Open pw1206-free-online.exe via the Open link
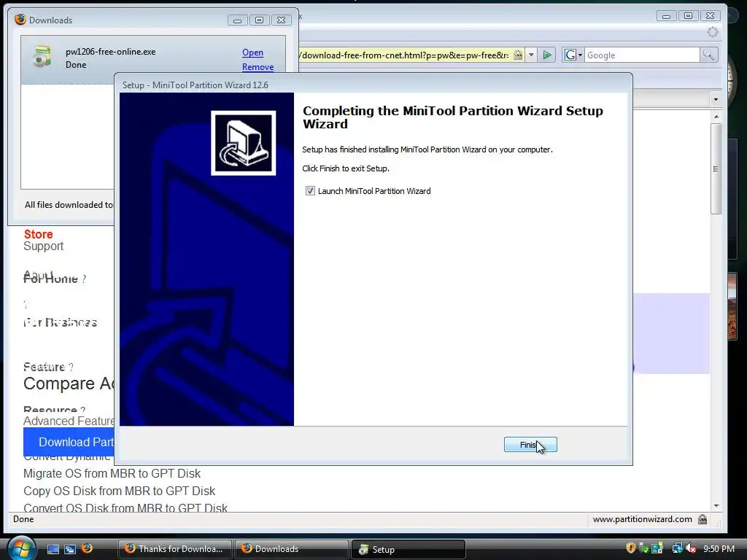The image size is (747, 560). point(252,52)
